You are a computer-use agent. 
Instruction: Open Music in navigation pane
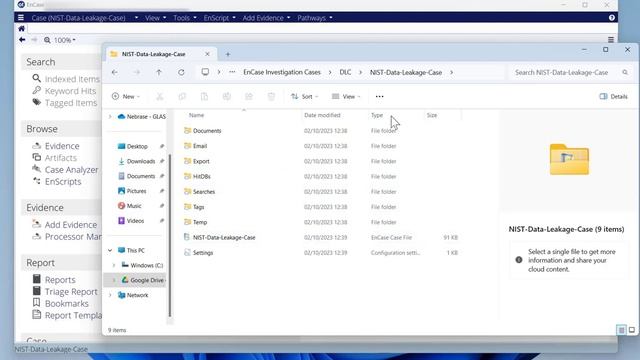tap(134, 206)
